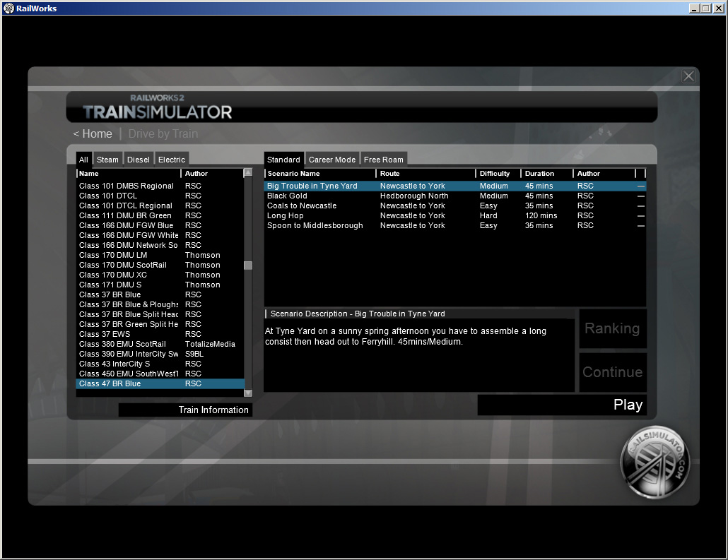Viewport: 728px width, 560px height.
Task: Open Train Information
Action: tap(185, 410)
